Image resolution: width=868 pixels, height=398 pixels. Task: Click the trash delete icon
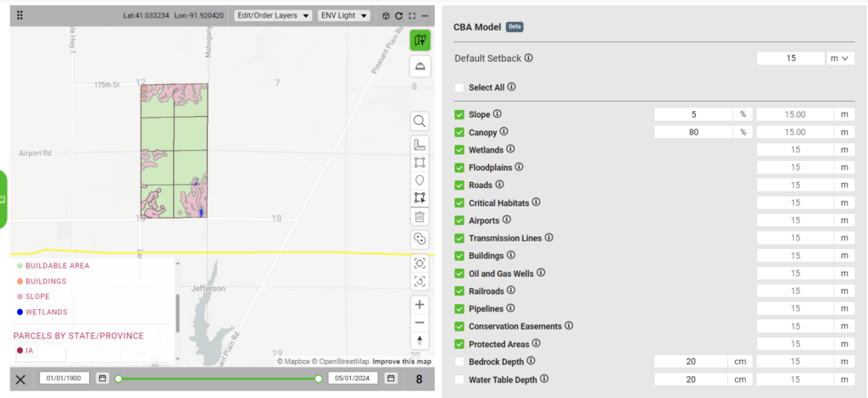coord(420,216)
